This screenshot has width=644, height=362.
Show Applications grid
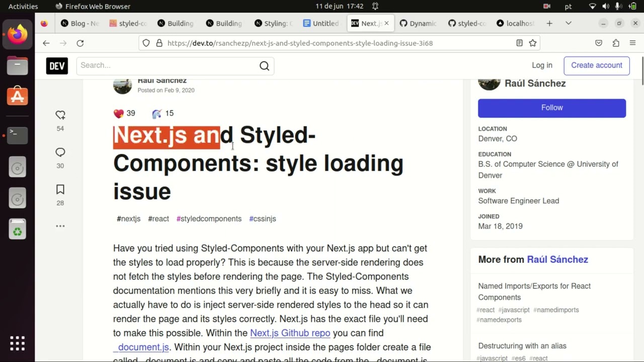click(x=18, y=343)
